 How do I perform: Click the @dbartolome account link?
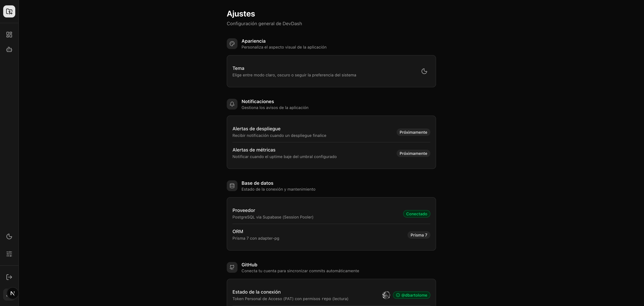(x=412, y=295)
